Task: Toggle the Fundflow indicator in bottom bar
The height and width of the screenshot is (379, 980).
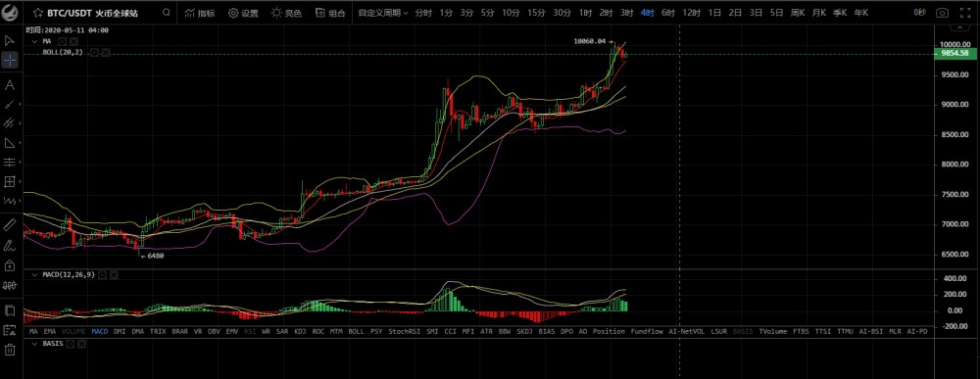Action: [646, 331]
